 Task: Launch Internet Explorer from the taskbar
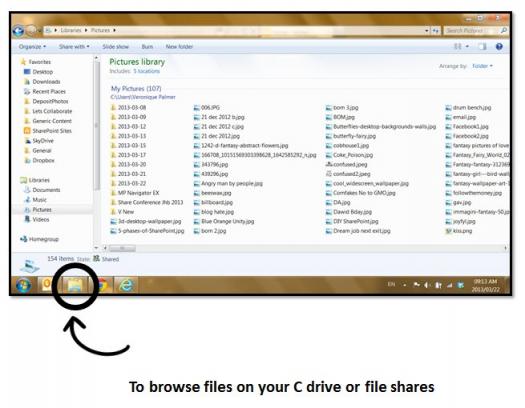[126, 285]
